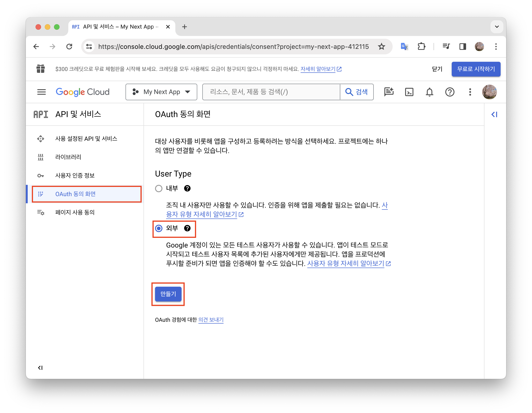The width and height of the screenshot is (532, 413).
Task: Show help tooltip next to 외부
Action: click(x=187, y=228)
